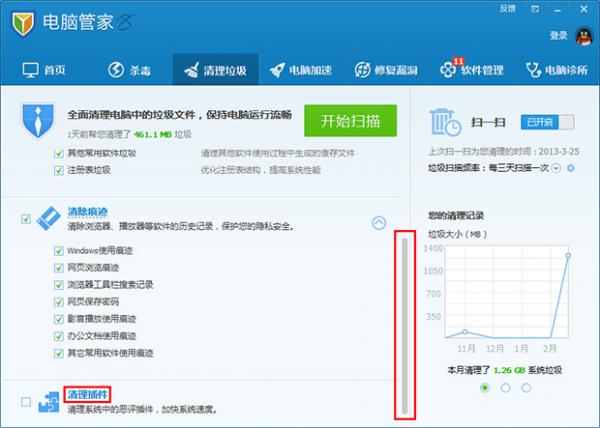Screen dimensions: 600x428
Task: Click the 开始扫描 button
Action: click(x=351, y=121)
